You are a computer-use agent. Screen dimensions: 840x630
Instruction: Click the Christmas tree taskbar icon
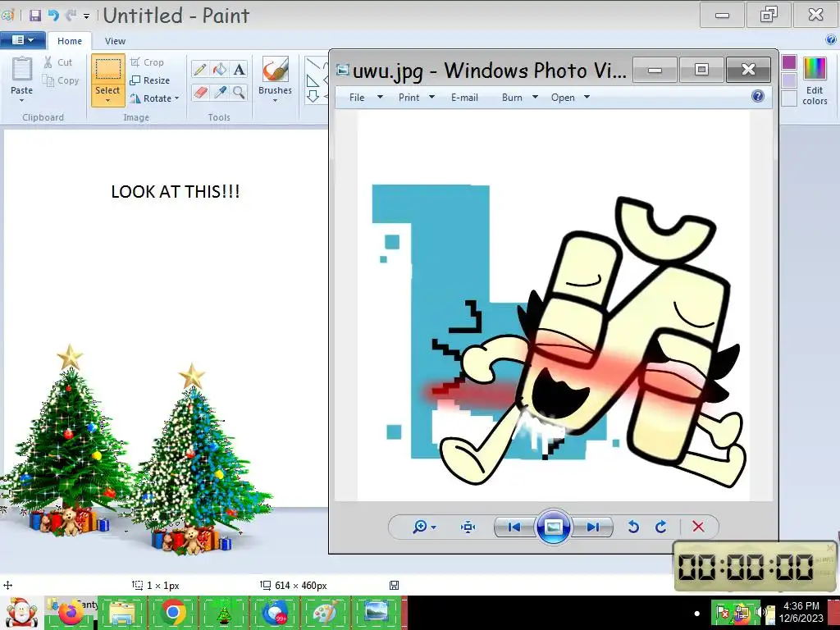coord(224,613)
